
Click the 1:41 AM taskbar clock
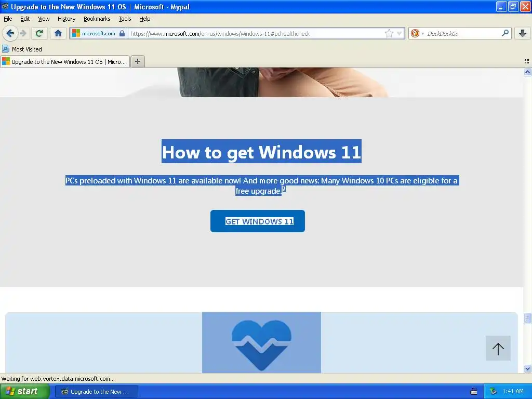click(513, 392)
